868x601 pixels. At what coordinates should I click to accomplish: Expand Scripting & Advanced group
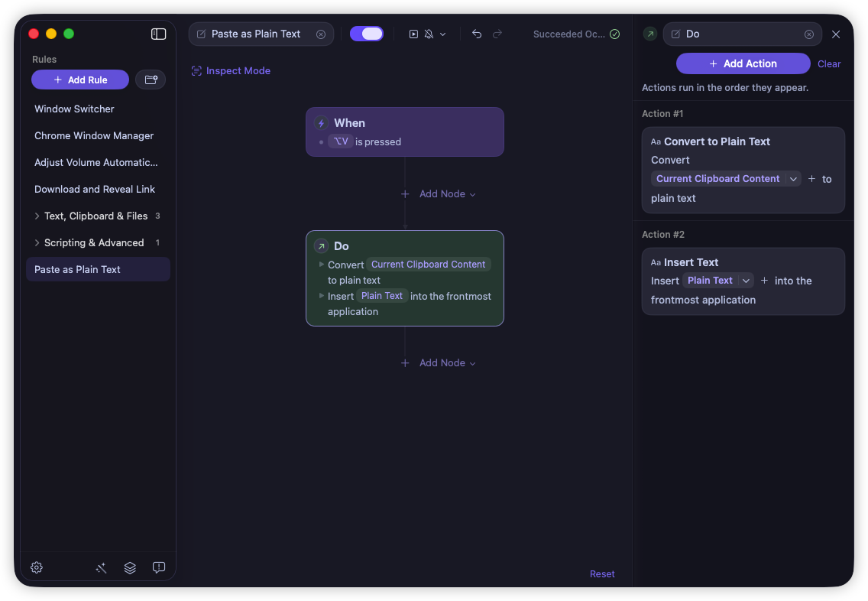[x=37, y=242]
